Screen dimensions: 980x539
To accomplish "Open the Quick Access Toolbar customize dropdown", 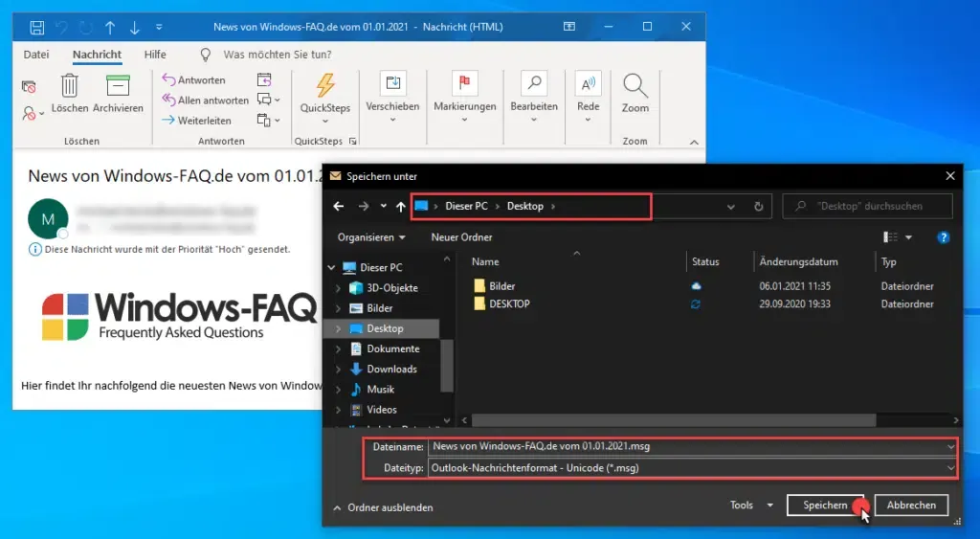I will tap(159, 27).
